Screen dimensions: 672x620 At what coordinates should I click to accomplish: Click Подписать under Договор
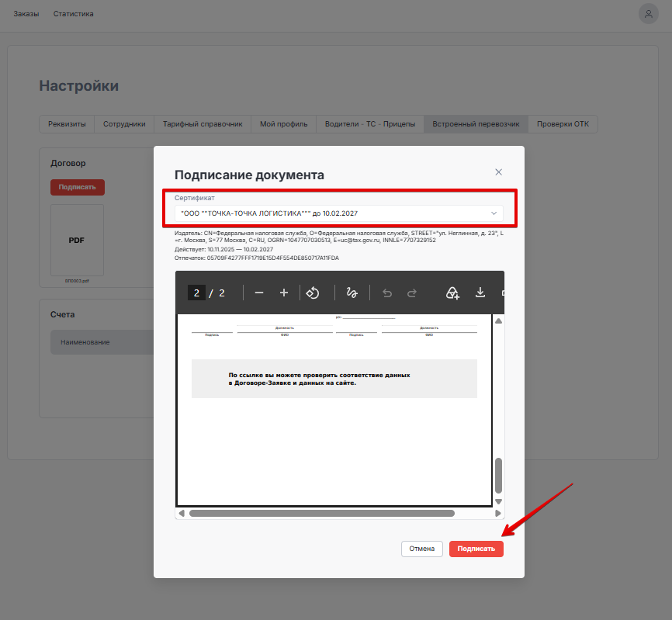point(77,187)
